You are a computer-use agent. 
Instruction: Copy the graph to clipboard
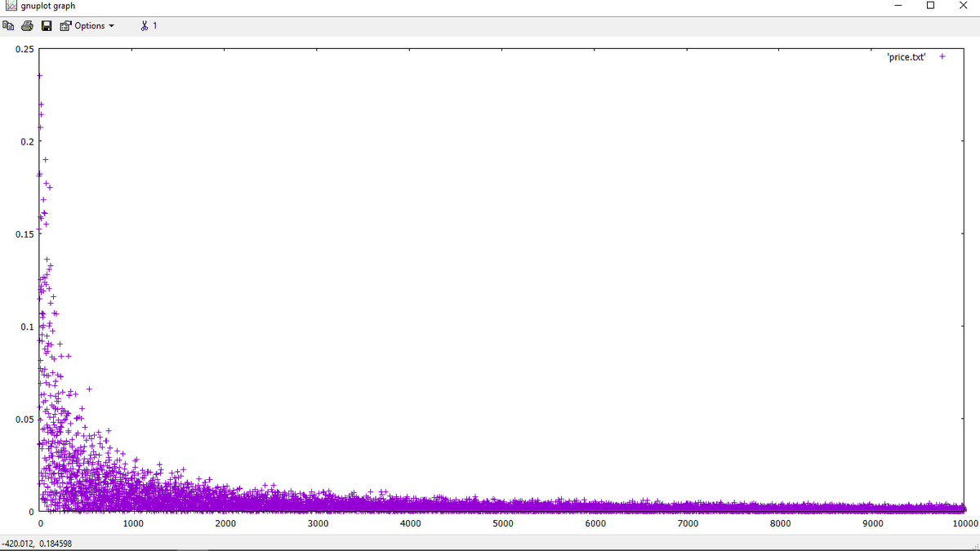coord(8,26)
